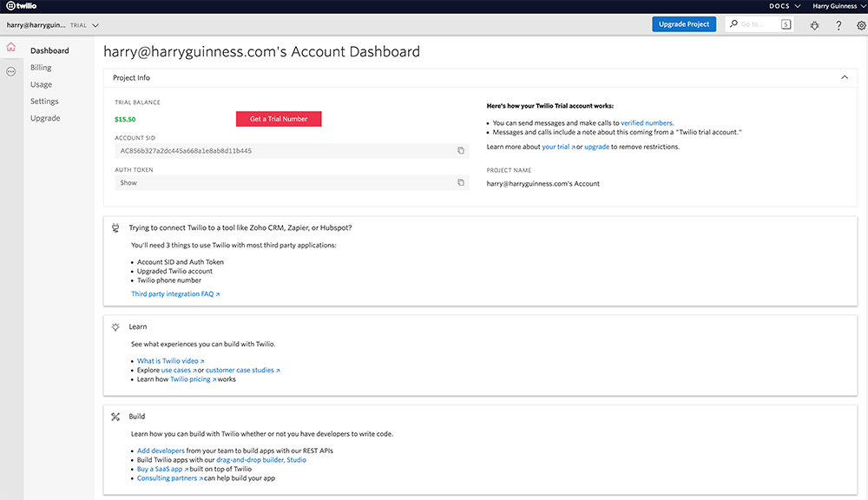Open the debugger bug icon
The image size is (868, 500).
pyautogui.click(x=814, y=25)
